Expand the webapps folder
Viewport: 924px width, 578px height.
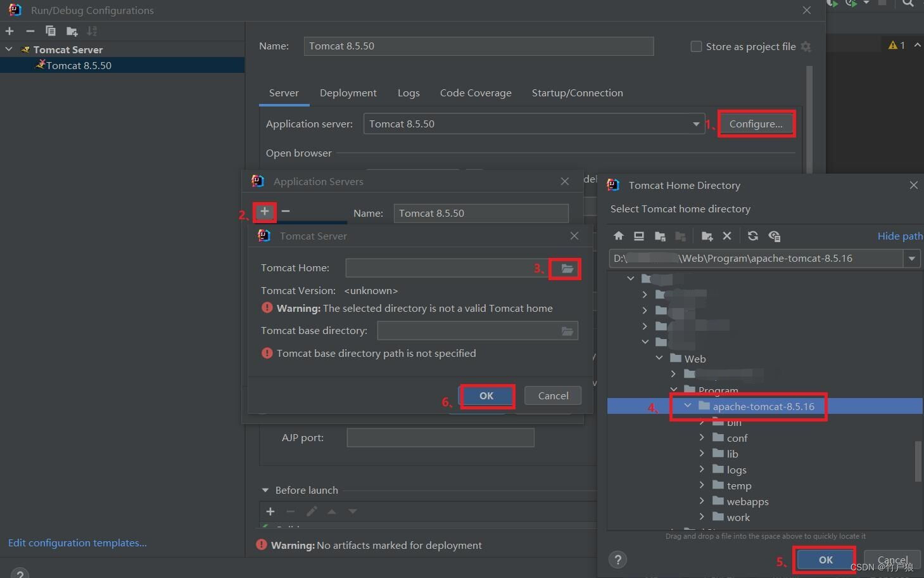coord(702,501)
